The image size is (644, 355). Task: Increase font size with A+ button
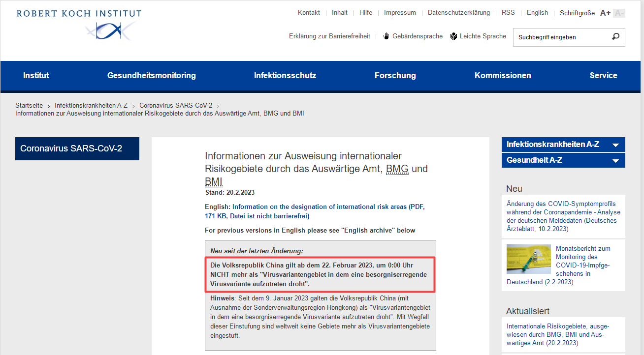click(605, 13)
